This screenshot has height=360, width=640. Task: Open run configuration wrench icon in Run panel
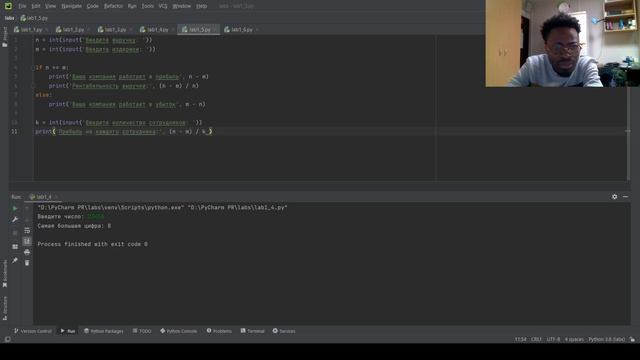15,220
